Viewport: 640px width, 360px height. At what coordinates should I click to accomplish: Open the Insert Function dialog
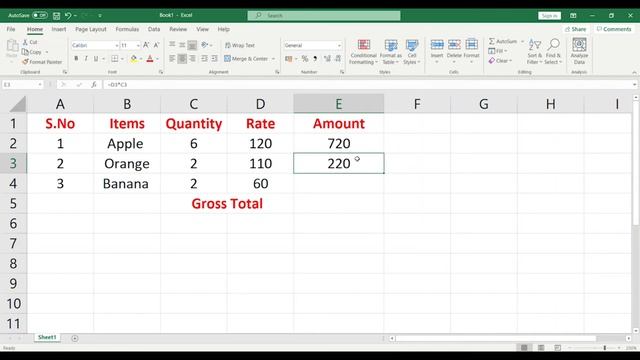(x=93, y=84)
